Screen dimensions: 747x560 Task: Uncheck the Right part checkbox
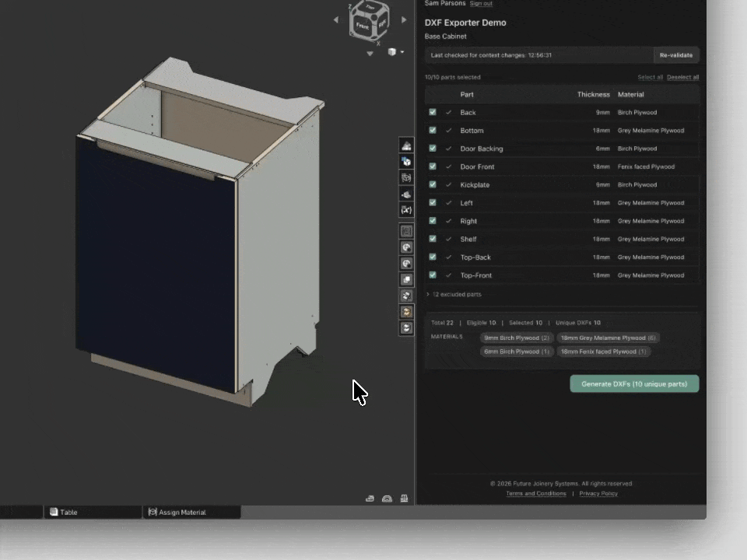[433, 220]
